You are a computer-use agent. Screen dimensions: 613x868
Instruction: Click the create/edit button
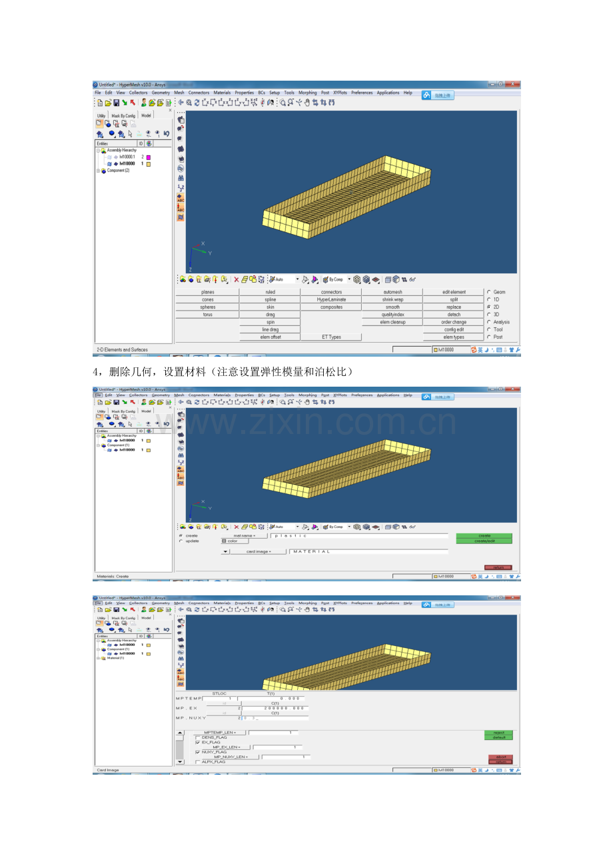[484, 541]
